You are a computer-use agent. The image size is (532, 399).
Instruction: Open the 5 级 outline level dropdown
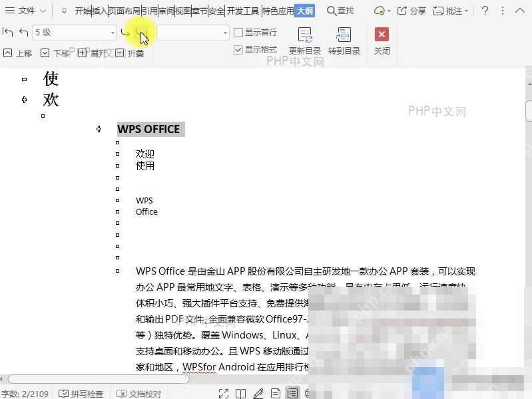75,33
